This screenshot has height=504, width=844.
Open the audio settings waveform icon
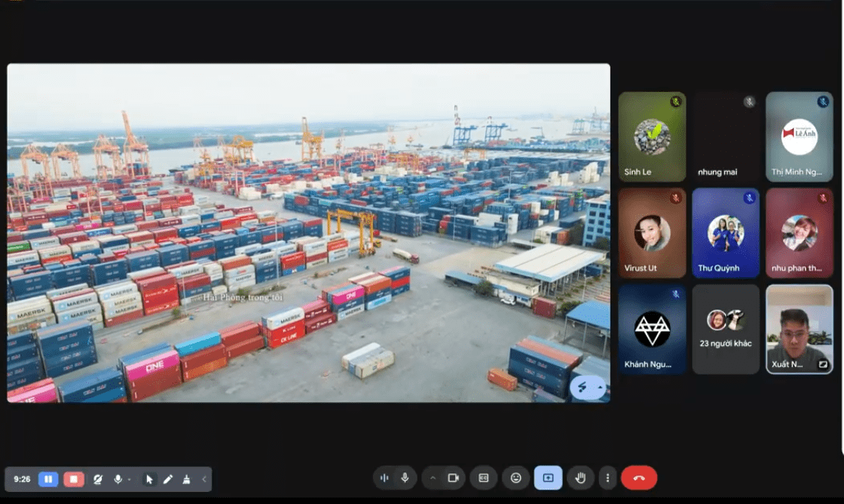[385, 478]
